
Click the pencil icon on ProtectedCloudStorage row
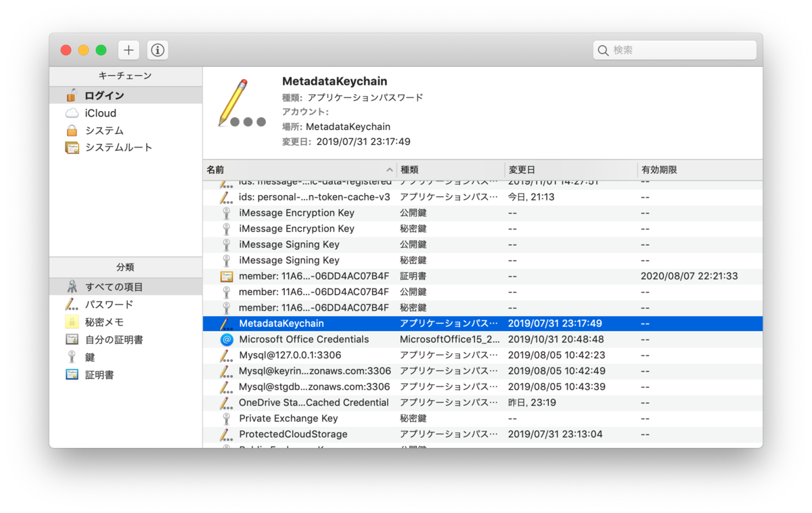coord(226,434)
